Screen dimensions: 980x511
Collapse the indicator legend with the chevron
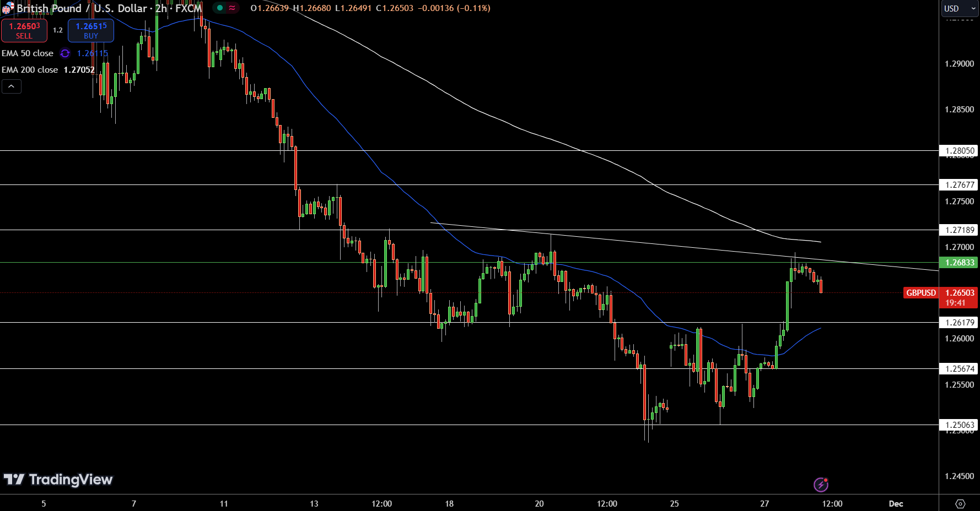[12, 86]
